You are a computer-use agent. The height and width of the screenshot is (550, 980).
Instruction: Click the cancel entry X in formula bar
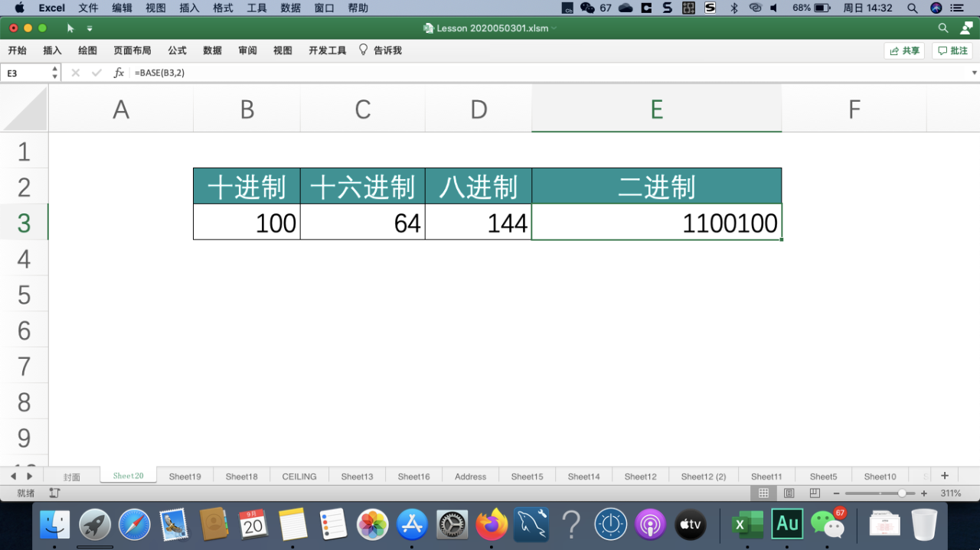[x=75, y=73]
